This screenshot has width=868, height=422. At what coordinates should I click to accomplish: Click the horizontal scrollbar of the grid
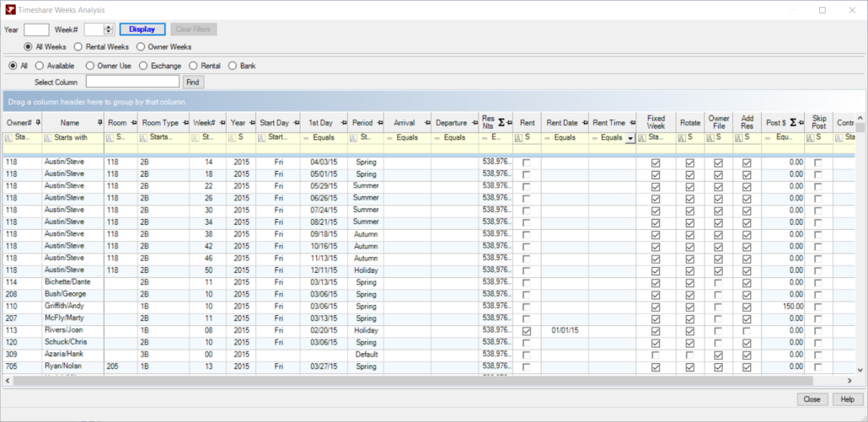tap(413, 381)
